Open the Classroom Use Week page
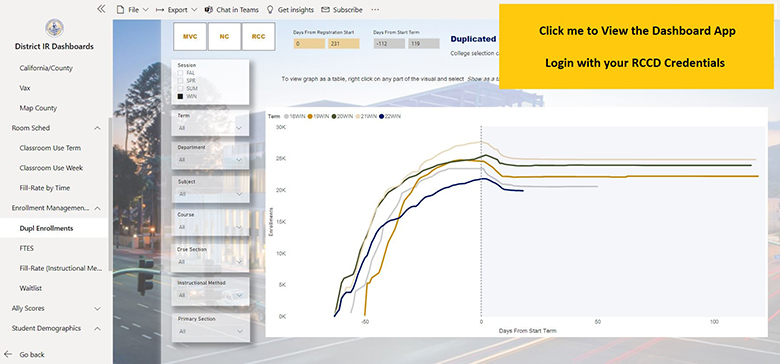The image size is (780, 364). 51,168
